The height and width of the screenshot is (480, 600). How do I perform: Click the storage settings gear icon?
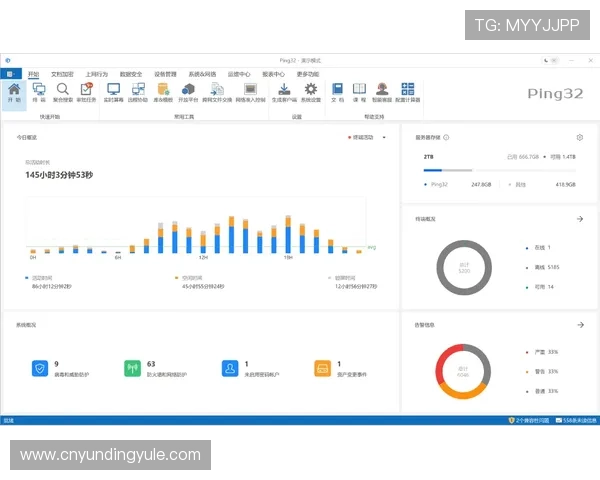click(579, 138)
